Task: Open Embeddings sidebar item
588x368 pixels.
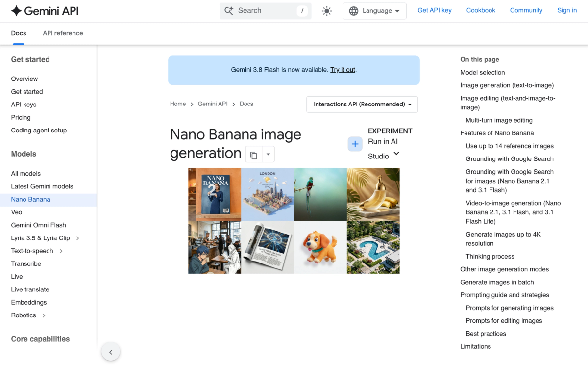Action: coord(29,303)
